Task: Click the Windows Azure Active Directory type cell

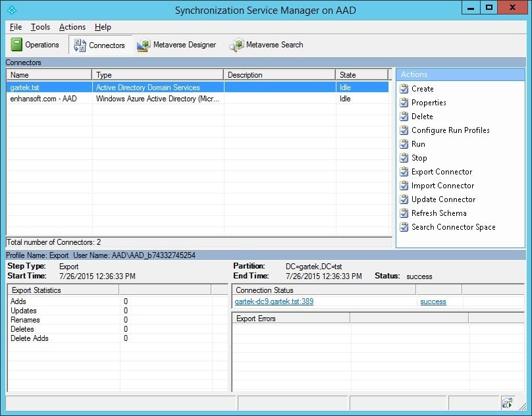Action: (157, 99)
